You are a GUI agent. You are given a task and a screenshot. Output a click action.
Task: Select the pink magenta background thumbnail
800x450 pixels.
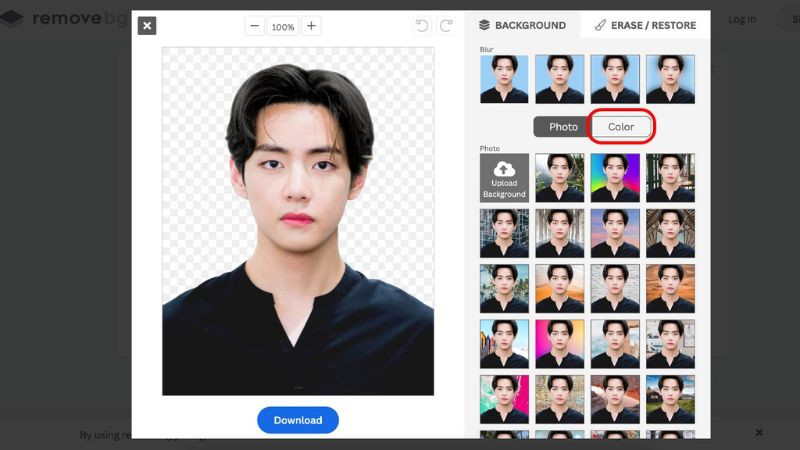[x=560, y=343]
